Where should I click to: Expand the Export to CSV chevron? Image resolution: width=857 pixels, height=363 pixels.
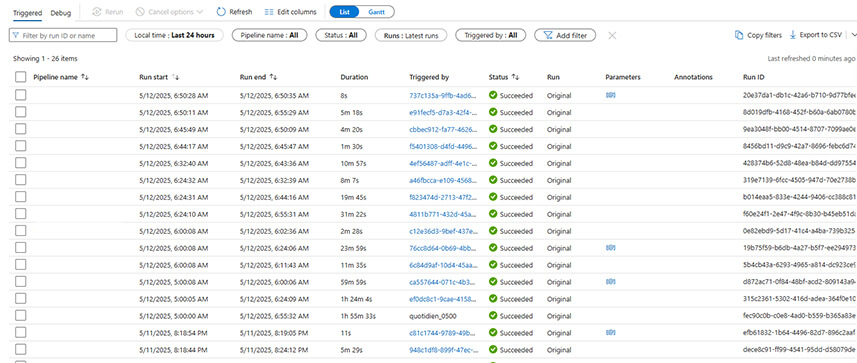[853, 35]
